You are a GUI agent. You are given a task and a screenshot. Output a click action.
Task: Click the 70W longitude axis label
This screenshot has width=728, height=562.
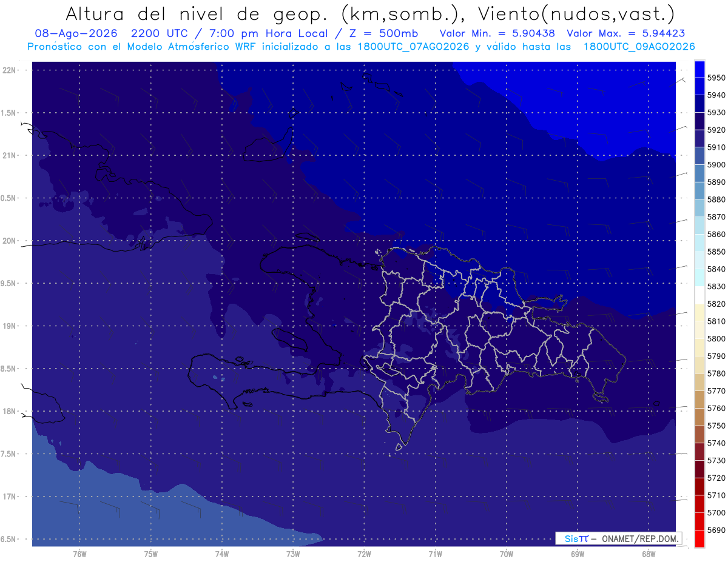pos(507,554)
